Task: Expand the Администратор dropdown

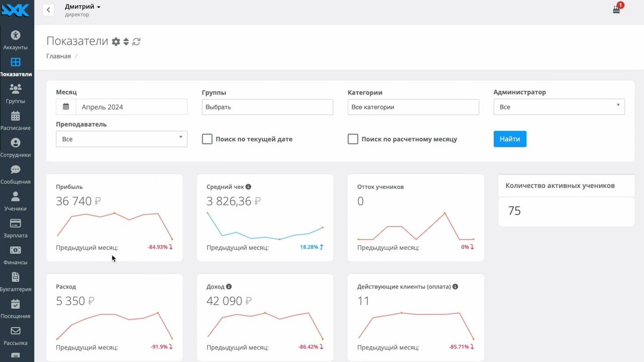Action: pyautogui.click(x=559, y=107)
